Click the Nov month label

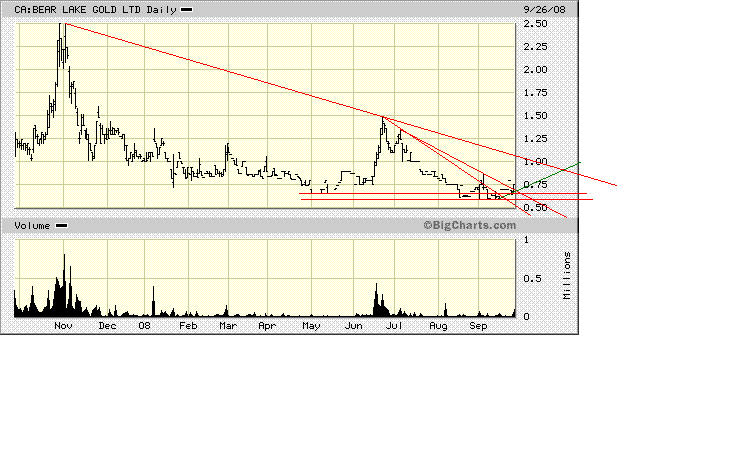pos(64,326)
